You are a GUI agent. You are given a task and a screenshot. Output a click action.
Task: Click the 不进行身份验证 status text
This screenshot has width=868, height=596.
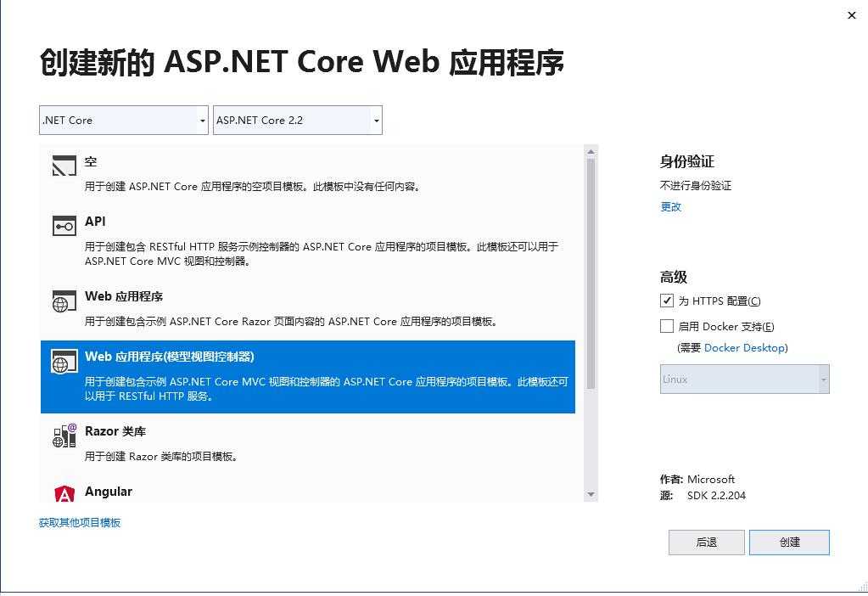(x=695, y=186)
